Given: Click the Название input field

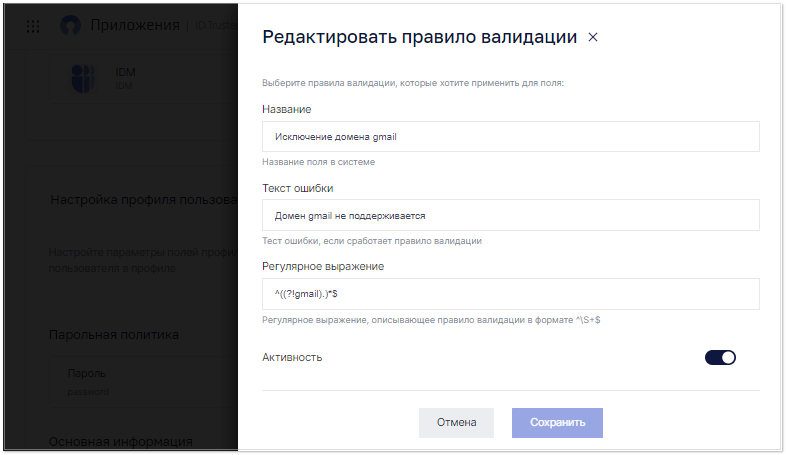Looking at the screenshot, I should click(x=510, y=136).
